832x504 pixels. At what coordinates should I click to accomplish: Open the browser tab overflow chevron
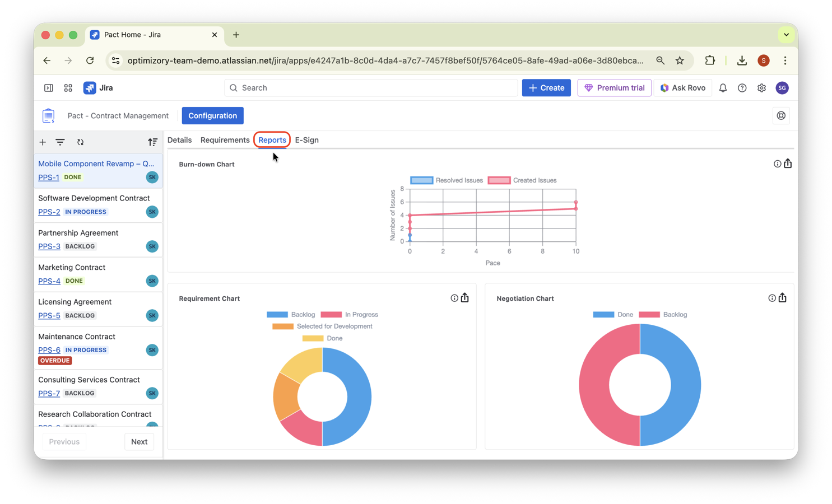point(787,34)
